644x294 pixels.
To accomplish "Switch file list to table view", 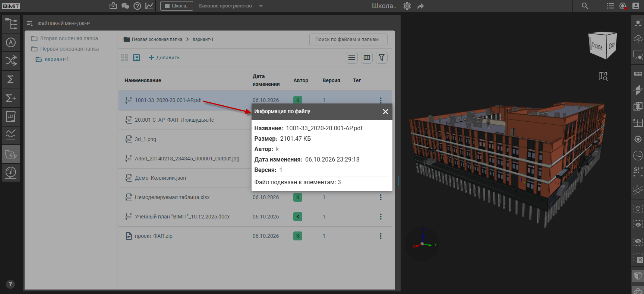I will coord(136,58).
